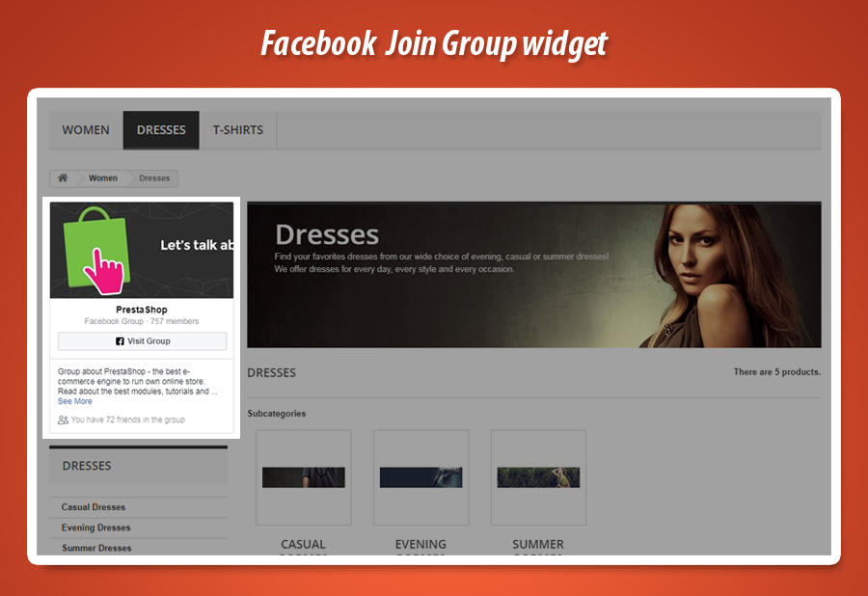This screenshot has width=868, height=596.
Task: Open the WOMEN tab
Action: 85,129
